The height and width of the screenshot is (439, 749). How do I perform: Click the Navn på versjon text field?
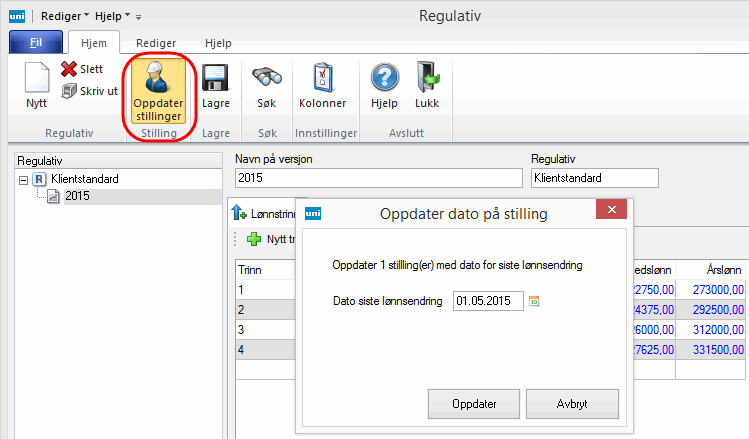(378, 178)
